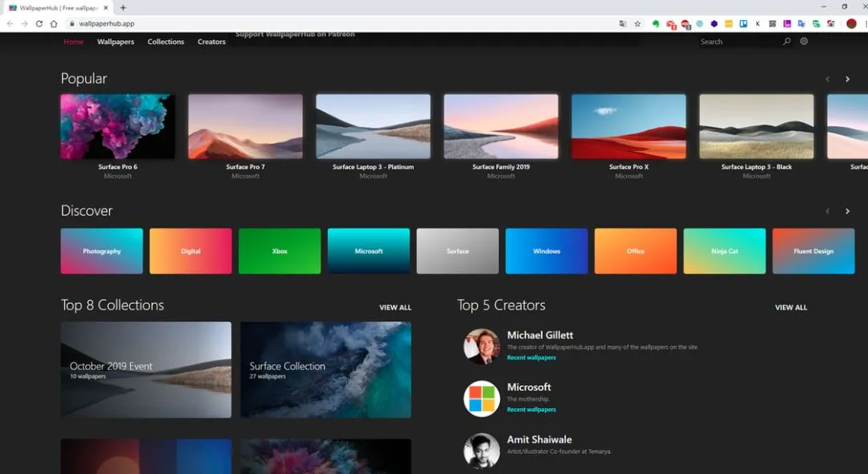Open site settings gear icon
This screenshot has width=868, height=474.
pos(804,41)
